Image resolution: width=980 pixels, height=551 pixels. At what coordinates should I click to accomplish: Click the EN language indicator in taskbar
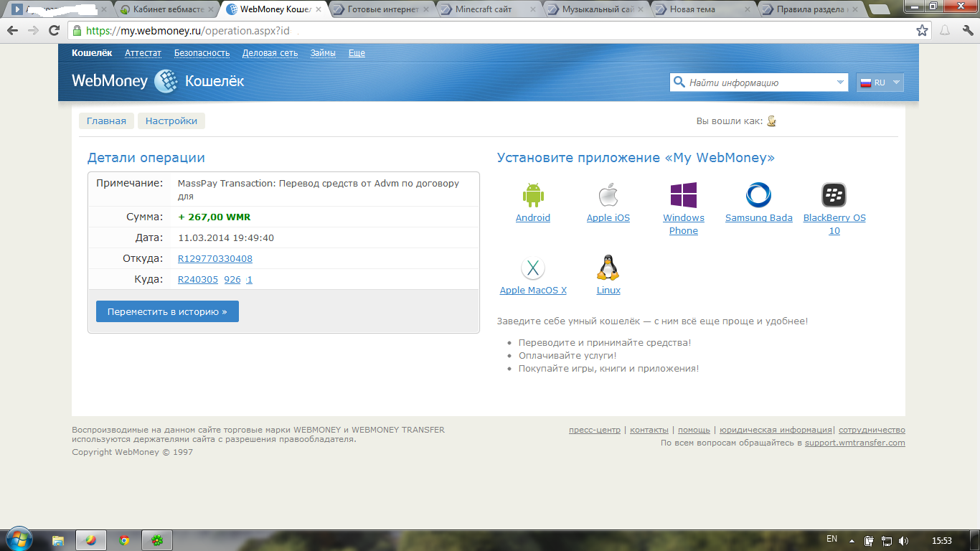pyautogui.click(x=831, y=539)
